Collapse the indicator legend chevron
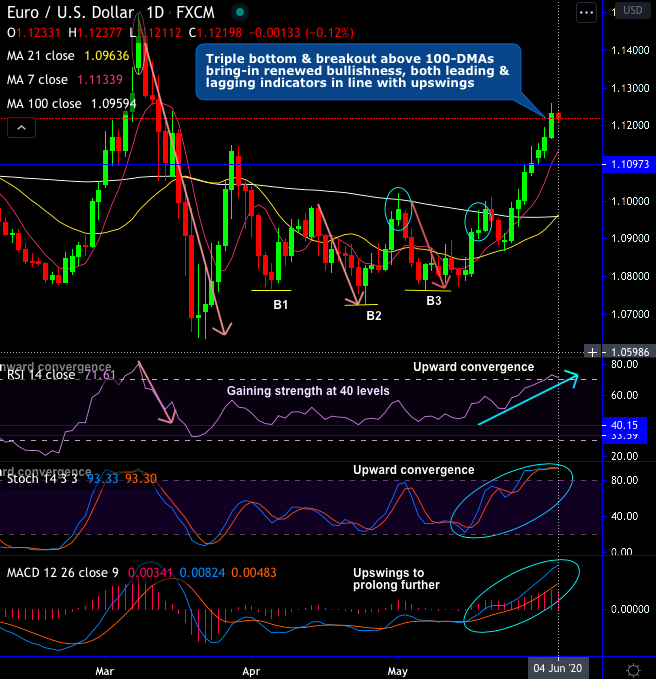656x679 pixels. tap(21, 128)
